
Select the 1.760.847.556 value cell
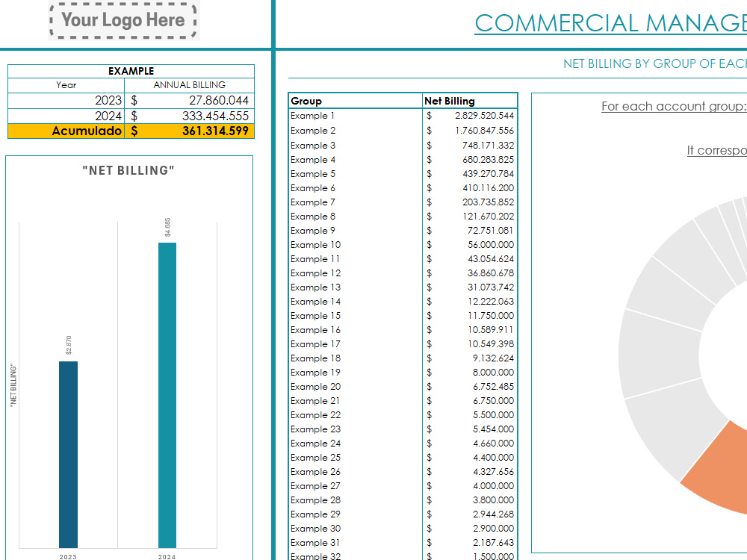(x=470, y=131)
